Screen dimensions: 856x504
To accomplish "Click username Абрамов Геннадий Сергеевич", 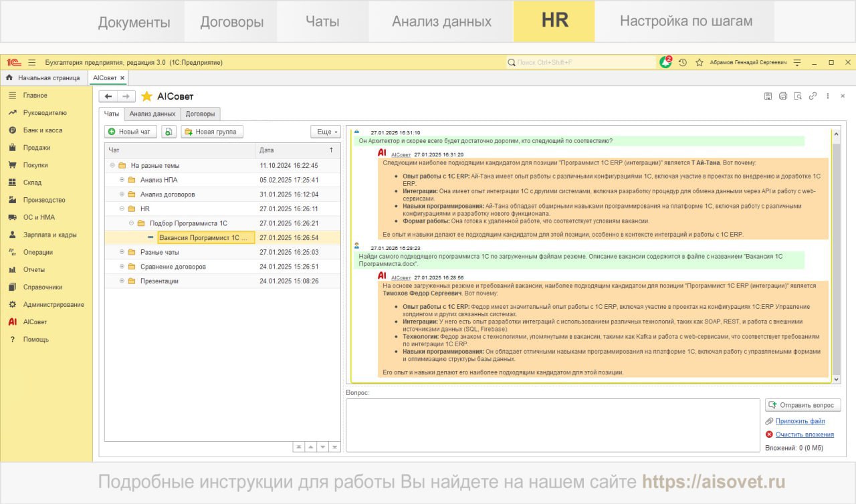I will (x=748, y=62).
